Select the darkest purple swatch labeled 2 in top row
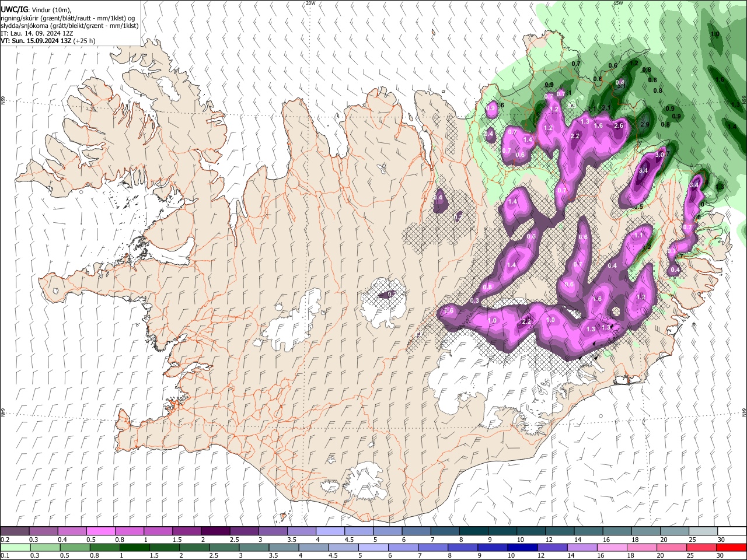This screenshot has width=747, height=560. 215,531
